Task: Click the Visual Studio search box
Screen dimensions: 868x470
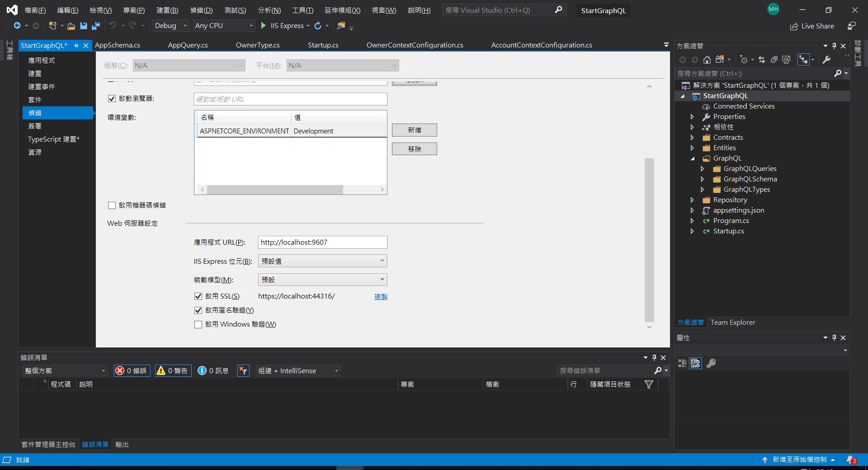Action: 504,10
